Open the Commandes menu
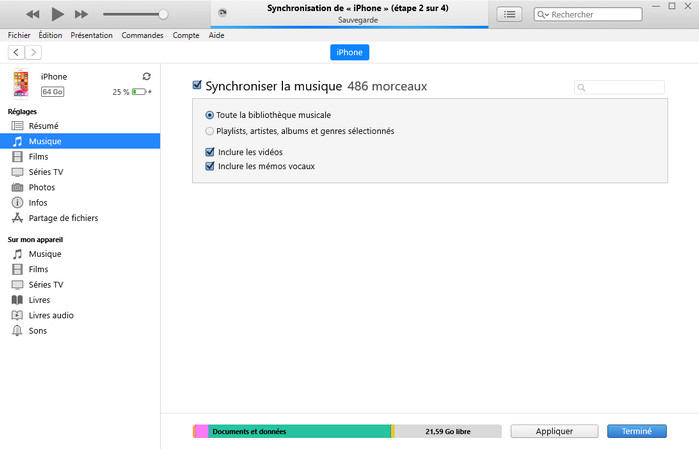This screenshot has width=699, height=449. (142, 35)
